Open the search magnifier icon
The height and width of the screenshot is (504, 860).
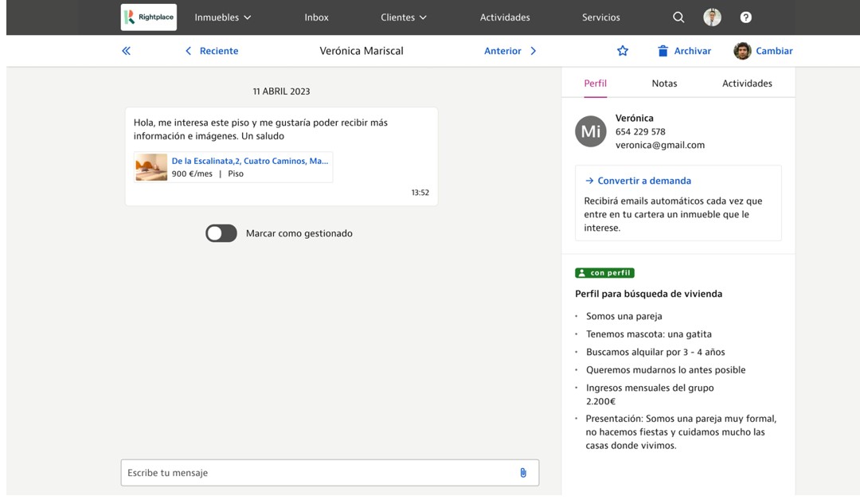coord(678,17)
